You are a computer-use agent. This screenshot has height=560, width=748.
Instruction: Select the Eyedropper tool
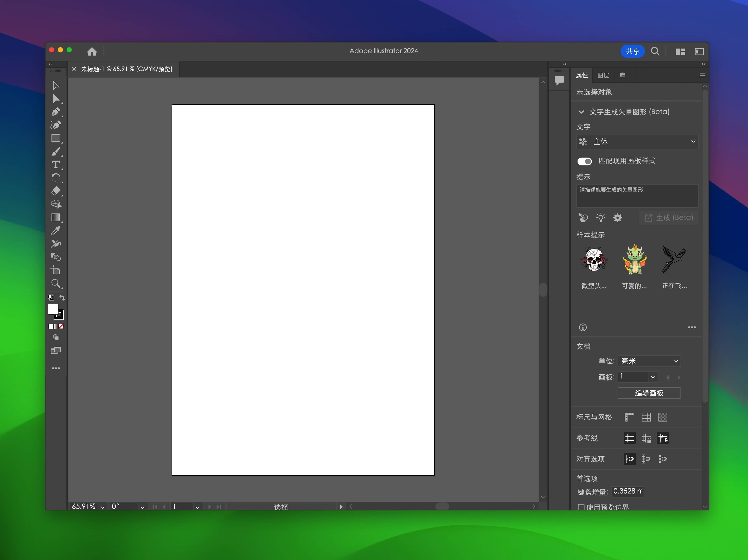56,230
